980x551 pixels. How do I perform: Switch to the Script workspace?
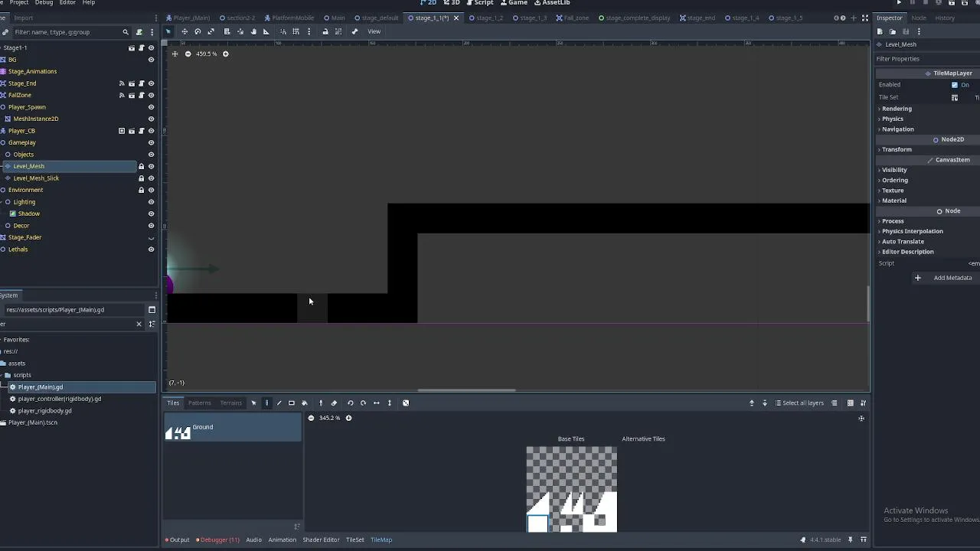[480, 3]
